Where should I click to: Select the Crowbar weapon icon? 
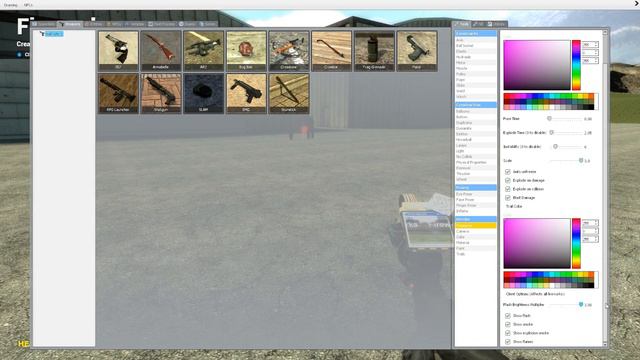331,51
